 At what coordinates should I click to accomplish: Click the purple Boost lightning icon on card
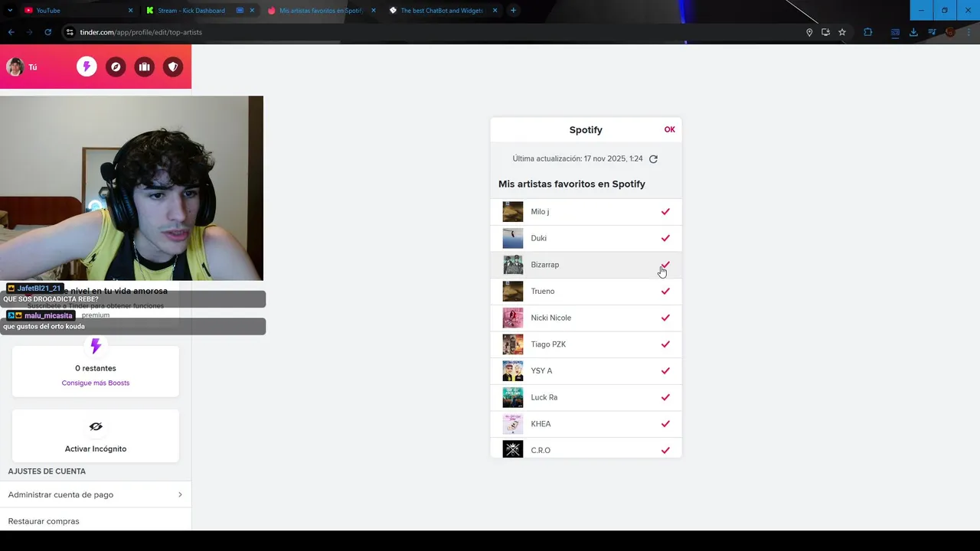(x=96, y=347)
